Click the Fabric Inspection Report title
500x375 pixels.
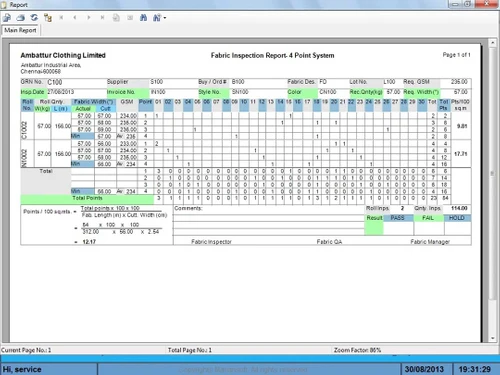[272, 56]
